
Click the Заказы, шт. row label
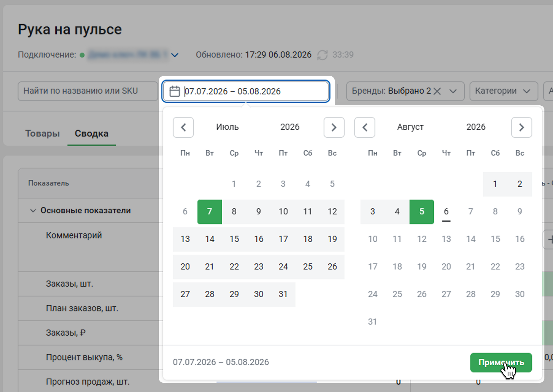tap(70, 284)
